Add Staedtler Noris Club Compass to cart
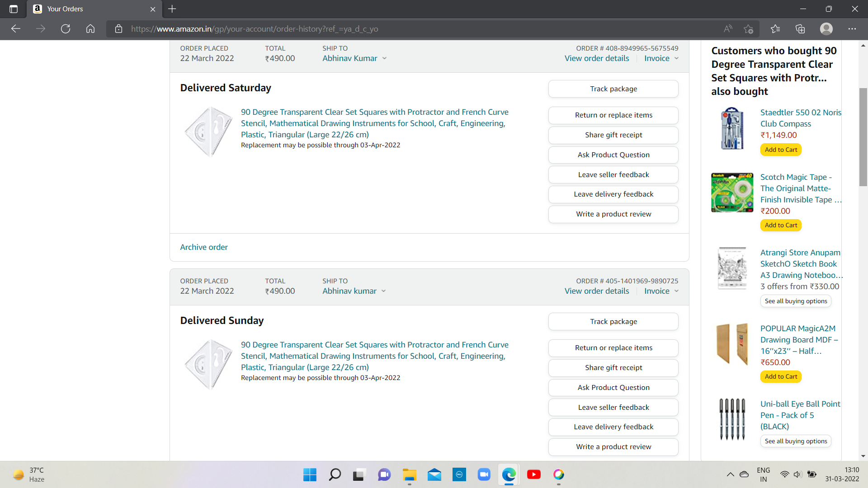Screen dimensions: 868x488 tap(781, 150)
